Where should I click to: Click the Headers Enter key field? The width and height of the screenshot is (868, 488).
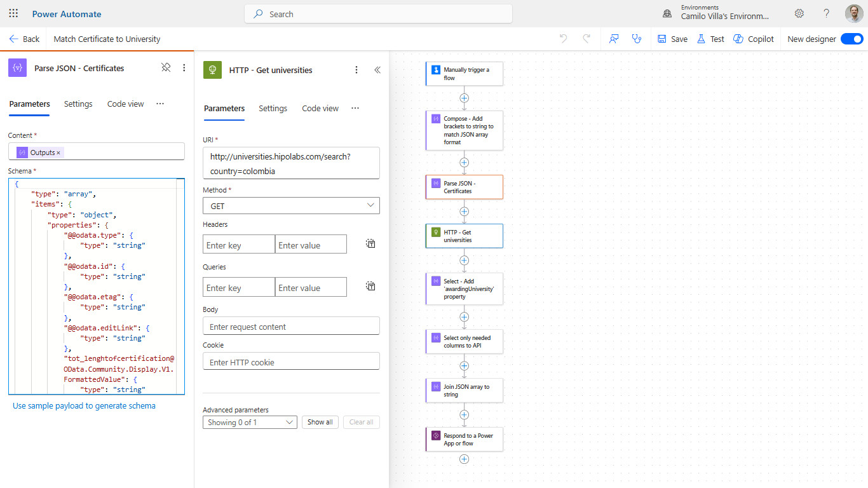pyautogui.click(x=239, y=245)
